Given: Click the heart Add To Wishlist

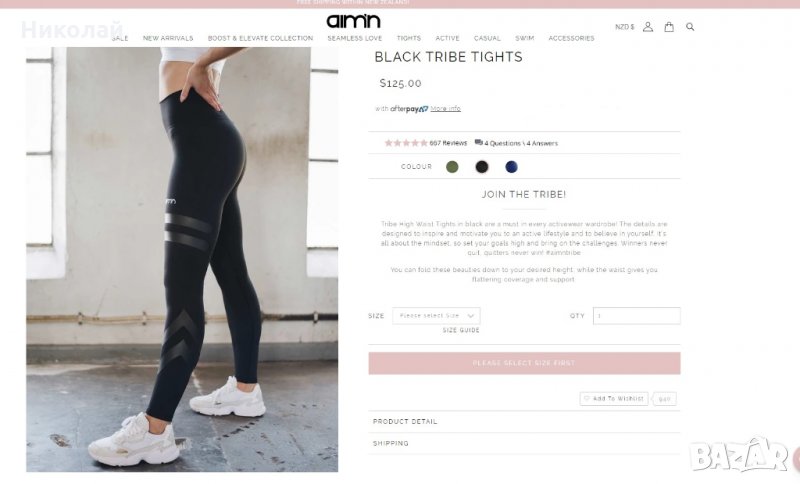Looking at the screenshot, I should (x=614, y=399).
